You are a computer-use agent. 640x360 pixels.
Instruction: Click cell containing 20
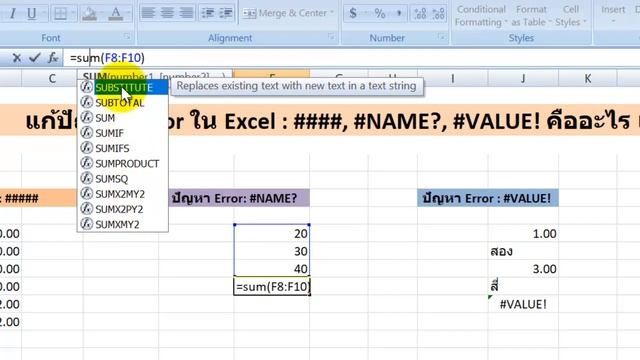click(272, 233)
